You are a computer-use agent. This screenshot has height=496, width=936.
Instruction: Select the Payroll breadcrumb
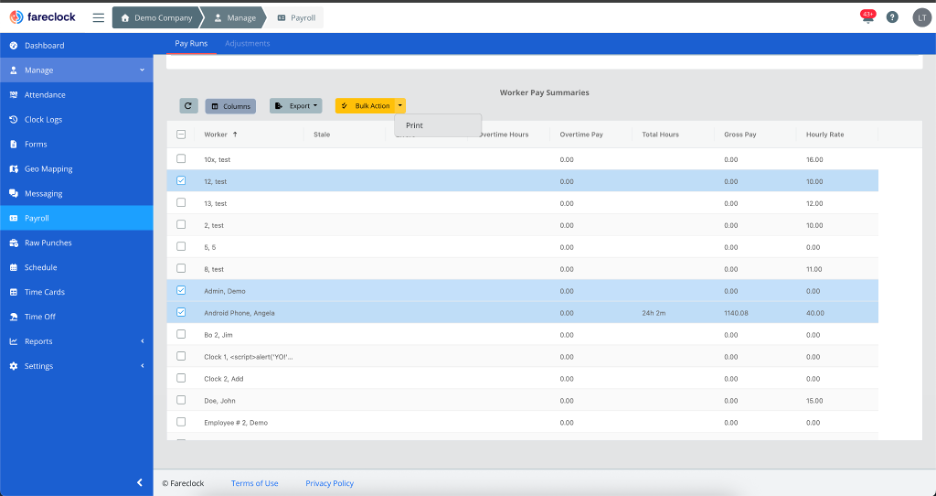pos(297,18)
